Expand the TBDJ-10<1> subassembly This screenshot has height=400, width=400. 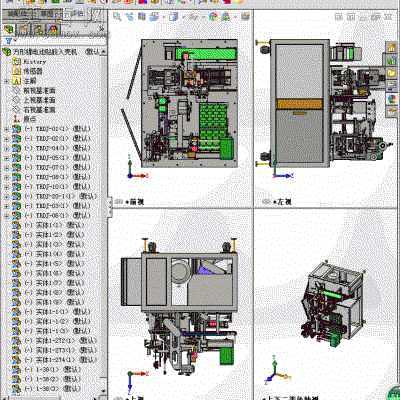[x=6, y=187]
